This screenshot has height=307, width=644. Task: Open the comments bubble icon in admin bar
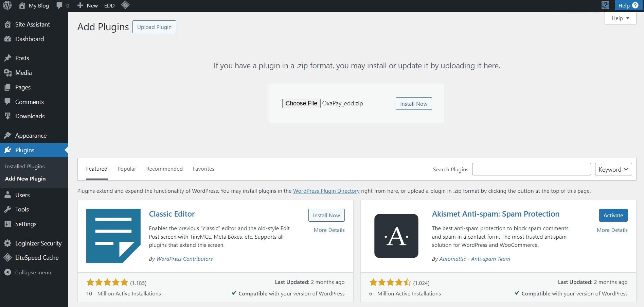tap(60, 5)
